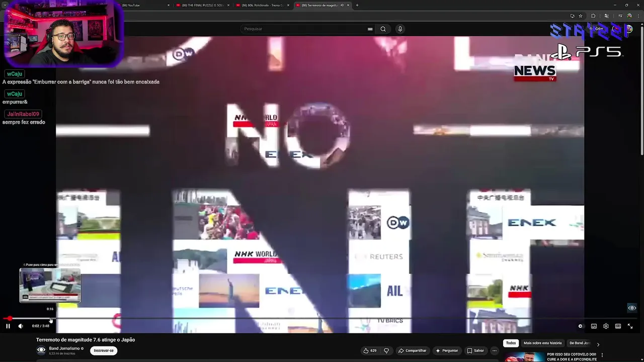Close the 'Terremoto de magnitude' browser tab

(x=348, y=5)
